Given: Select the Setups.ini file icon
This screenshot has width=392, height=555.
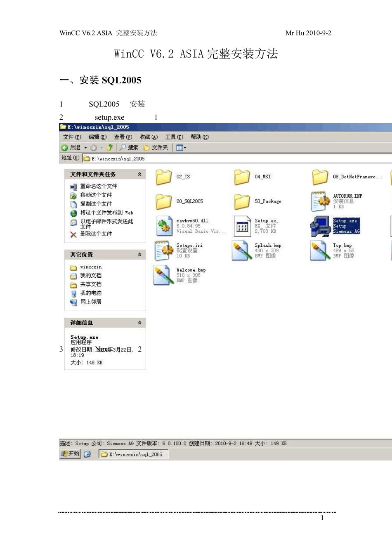Looking at the screenshot, I should tap(164, 250).
